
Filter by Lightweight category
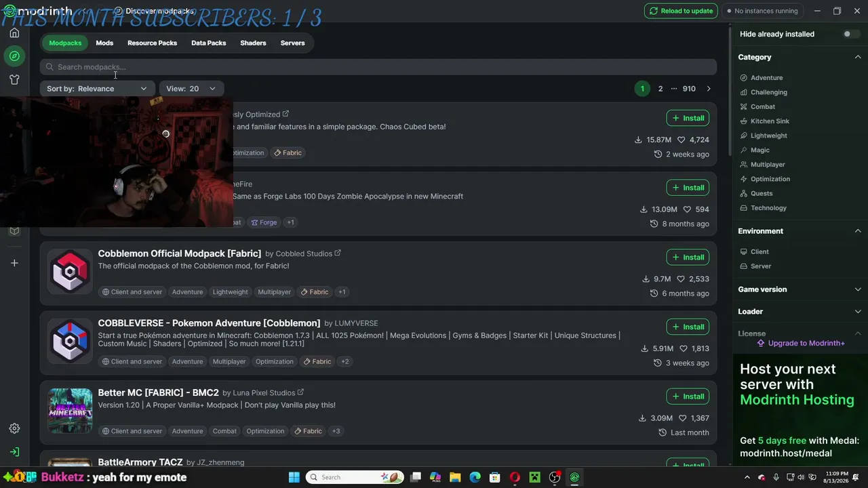(x=764, y=136)
